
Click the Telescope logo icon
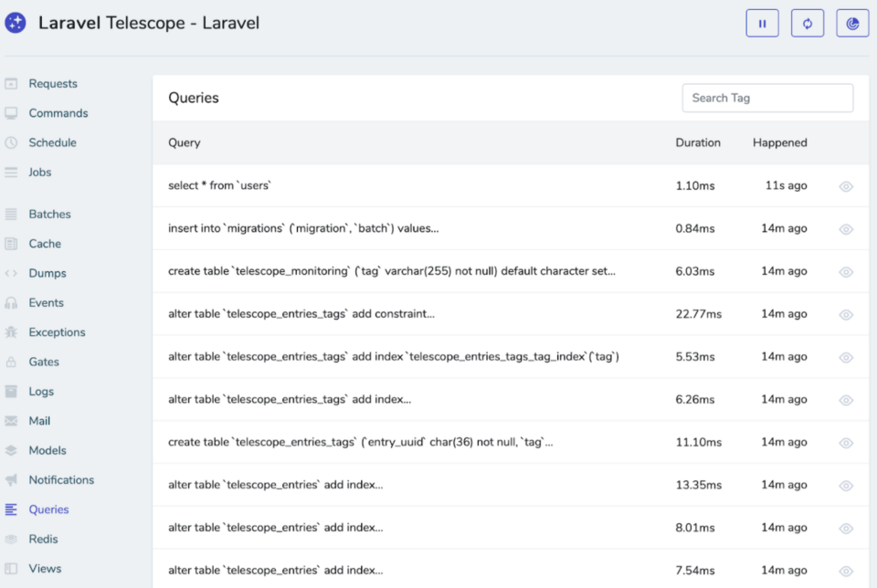coord(16,23)
